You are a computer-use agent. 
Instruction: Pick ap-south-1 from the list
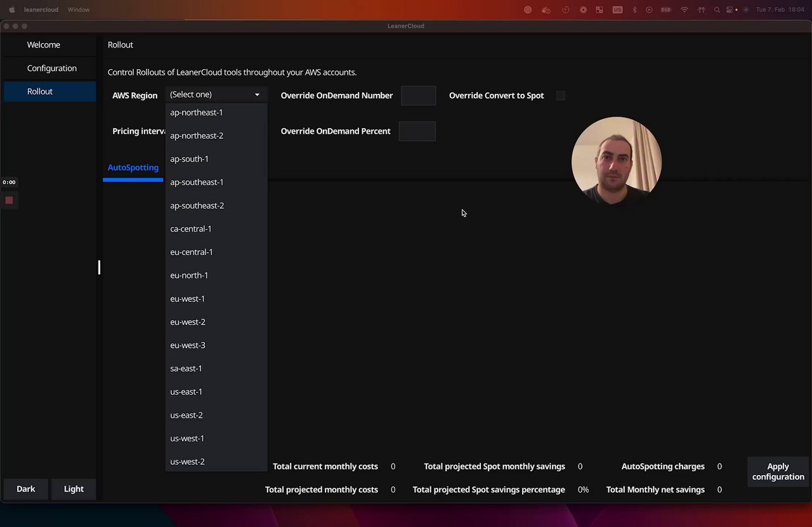216,159
